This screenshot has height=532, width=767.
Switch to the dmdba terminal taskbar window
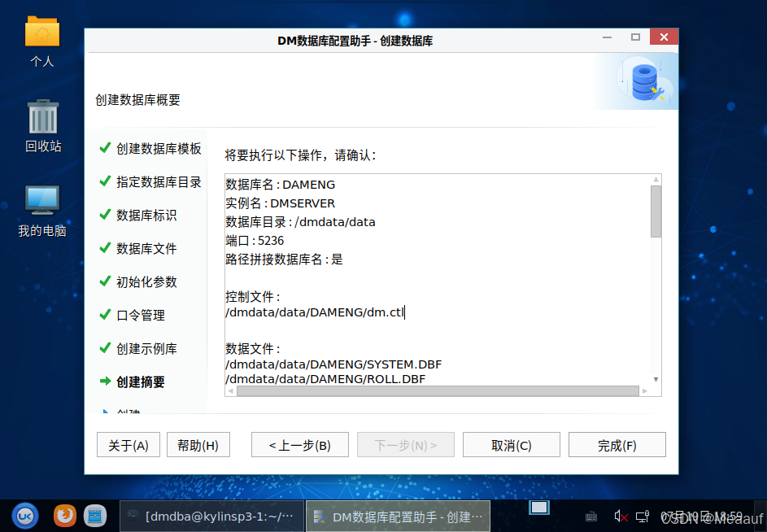pyautogui.click(x=211, y=516)
